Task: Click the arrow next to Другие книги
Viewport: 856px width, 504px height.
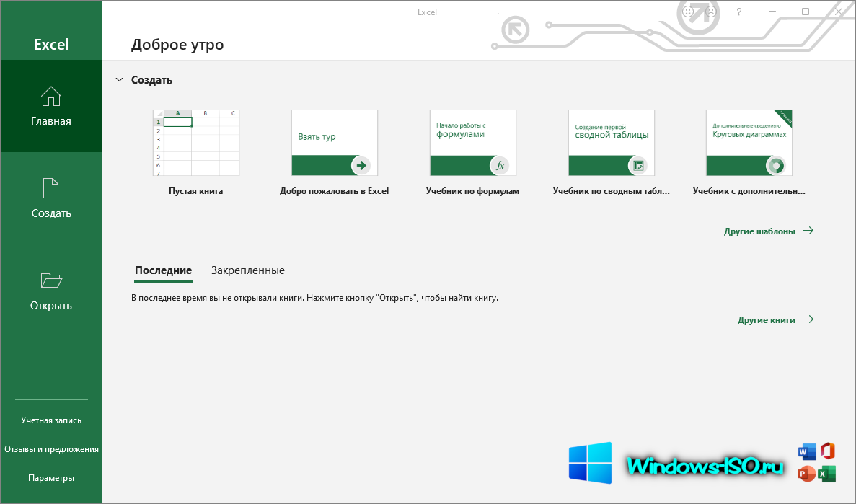Action: [808, 319]
